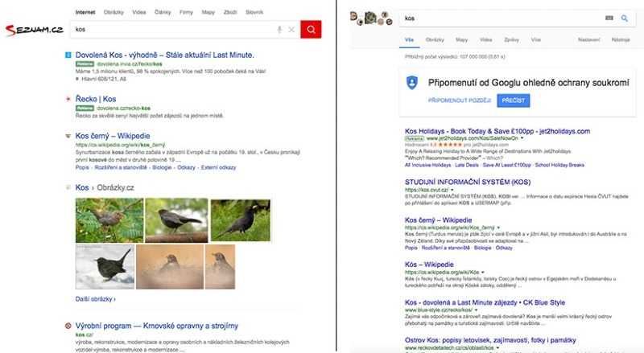Screen dimensions: 644x353
Task: Open Kos - dovolená CK Blue Style result
Action: [485, 302]
